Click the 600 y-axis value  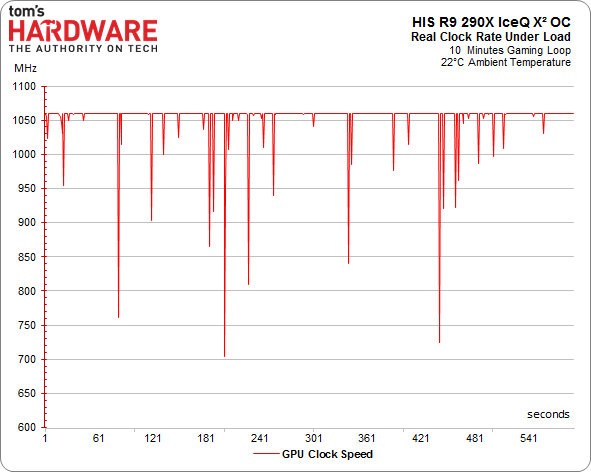[27, 427]
